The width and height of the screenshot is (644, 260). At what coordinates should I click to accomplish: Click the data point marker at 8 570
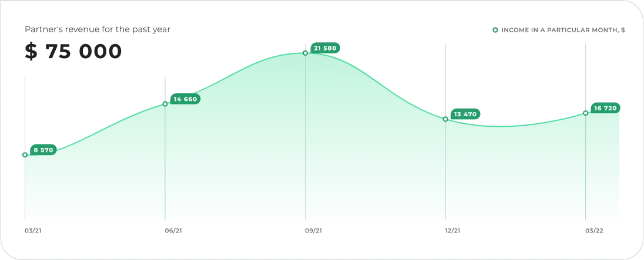pos(25,155)
